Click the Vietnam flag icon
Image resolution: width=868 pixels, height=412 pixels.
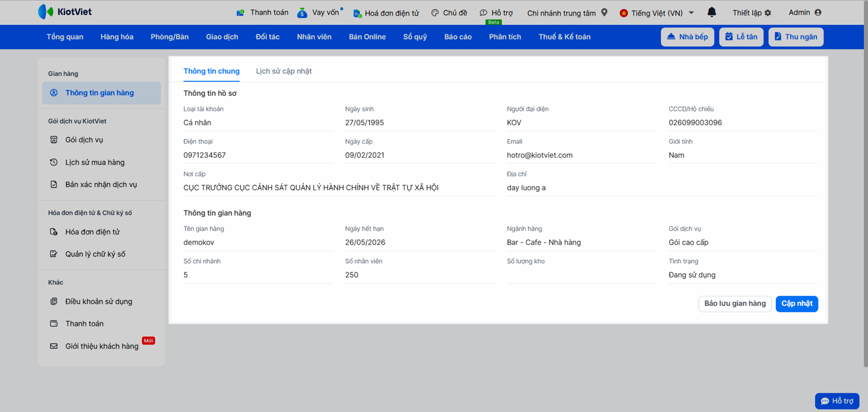pos(624,13)
